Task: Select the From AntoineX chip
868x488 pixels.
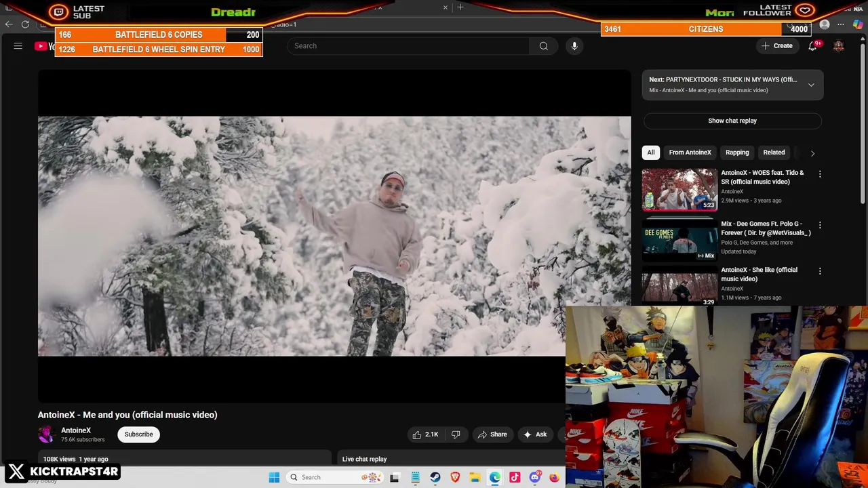Action: click(690, 152)
